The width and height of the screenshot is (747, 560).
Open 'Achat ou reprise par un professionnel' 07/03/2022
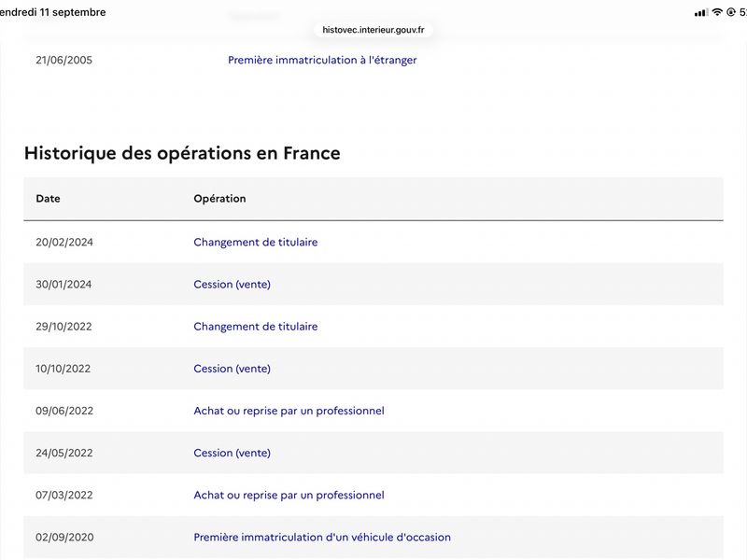click(289, 495)
